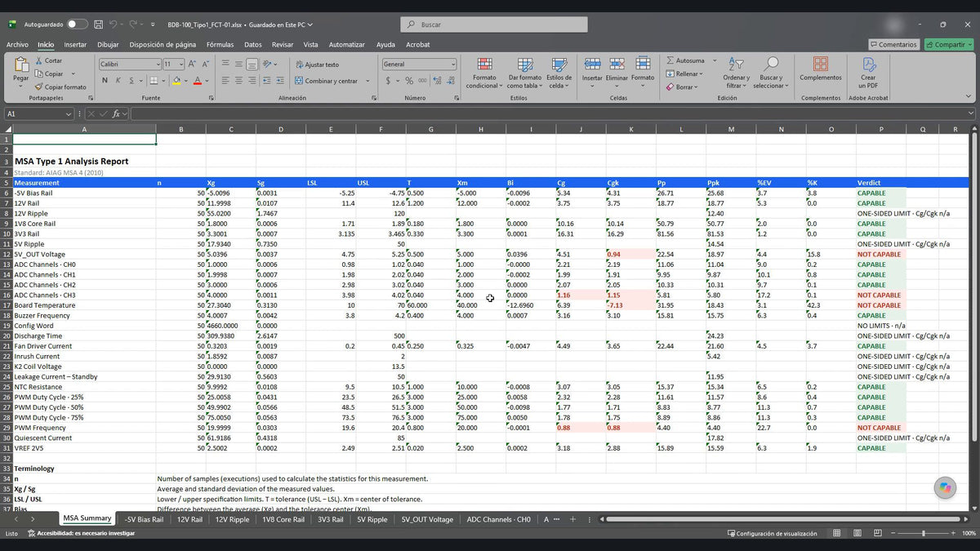Toggle Ajustar texto wrap
The image size is (980, 551).
(317, 64)
